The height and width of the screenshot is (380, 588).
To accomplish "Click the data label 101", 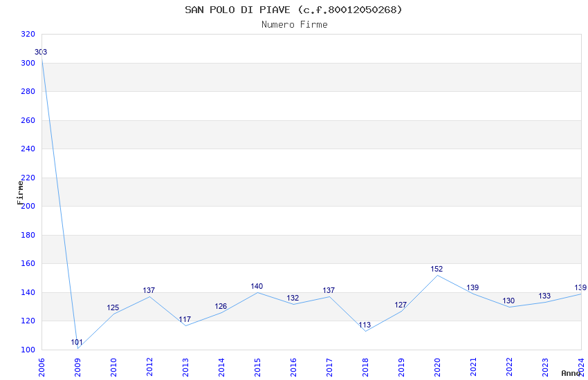I will point(77,342).
